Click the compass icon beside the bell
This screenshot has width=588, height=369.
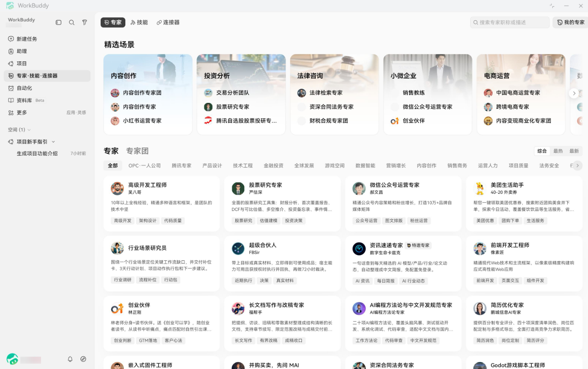coord(83,359)
